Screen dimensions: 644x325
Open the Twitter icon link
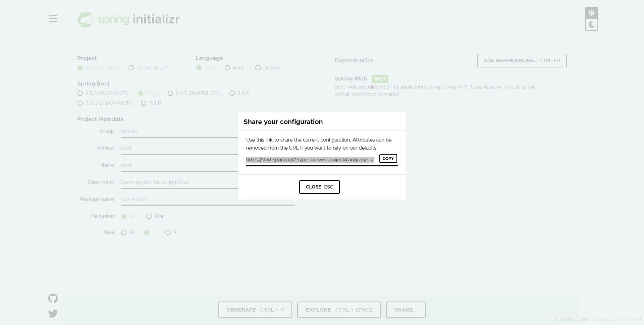point(53,314)
